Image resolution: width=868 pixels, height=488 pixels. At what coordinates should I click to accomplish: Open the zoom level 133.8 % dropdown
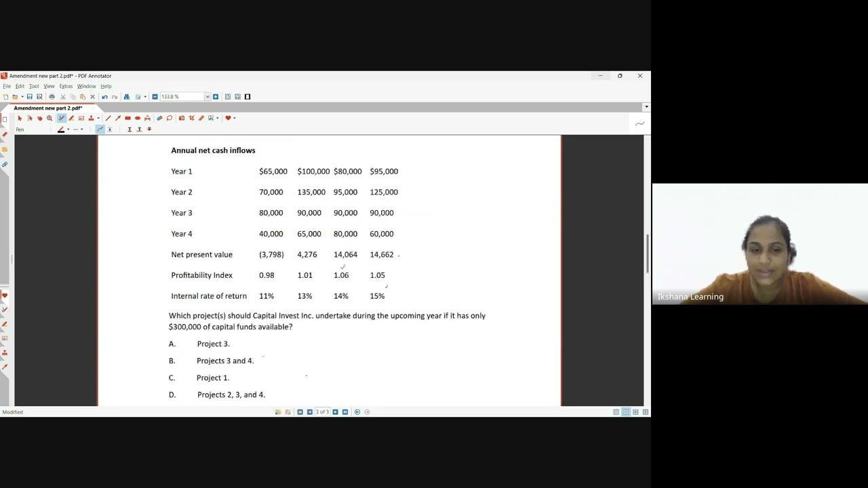tap(208, 97)
